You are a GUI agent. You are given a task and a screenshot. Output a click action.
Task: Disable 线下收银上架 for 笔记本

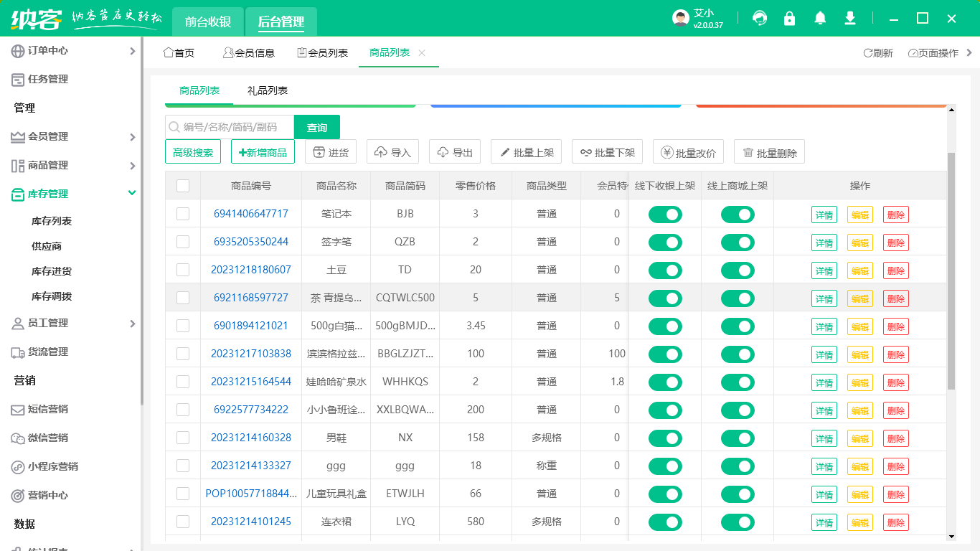(665, 214)
